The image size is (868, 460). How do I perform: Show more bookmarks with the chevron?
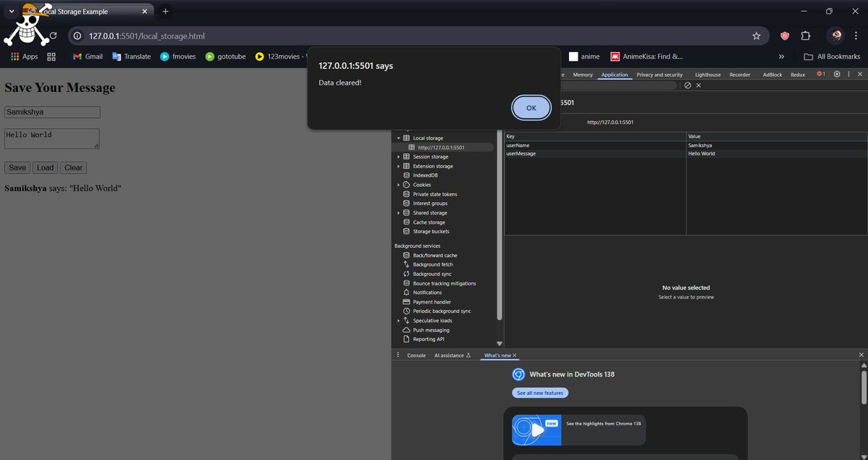point(781,57)
